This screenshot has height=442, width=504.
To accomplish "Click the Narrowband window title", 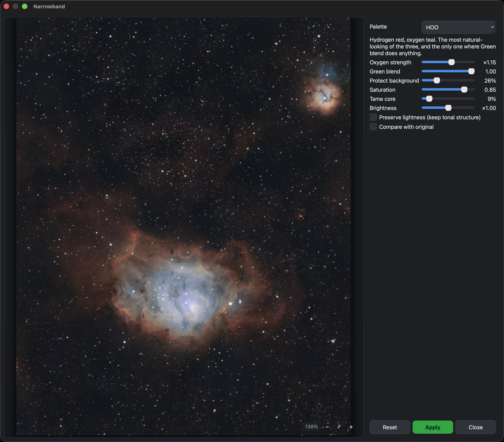I will point(49,6).
